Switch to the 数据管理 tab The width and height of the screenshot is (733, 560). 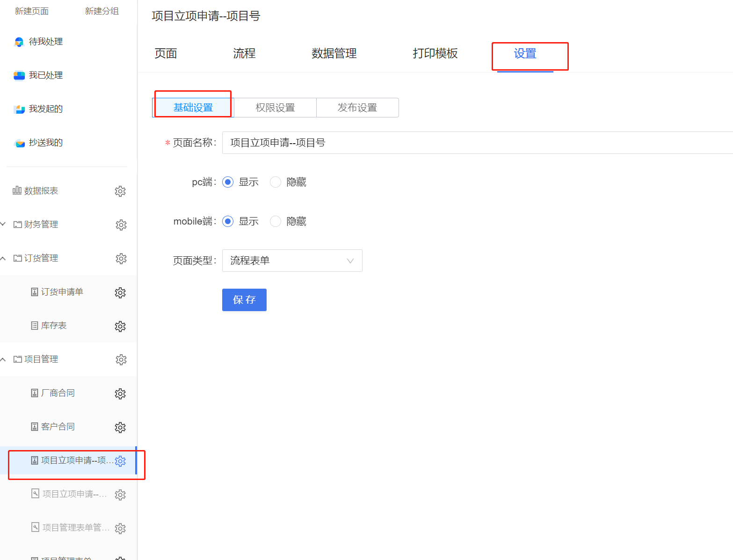point(334,53)
